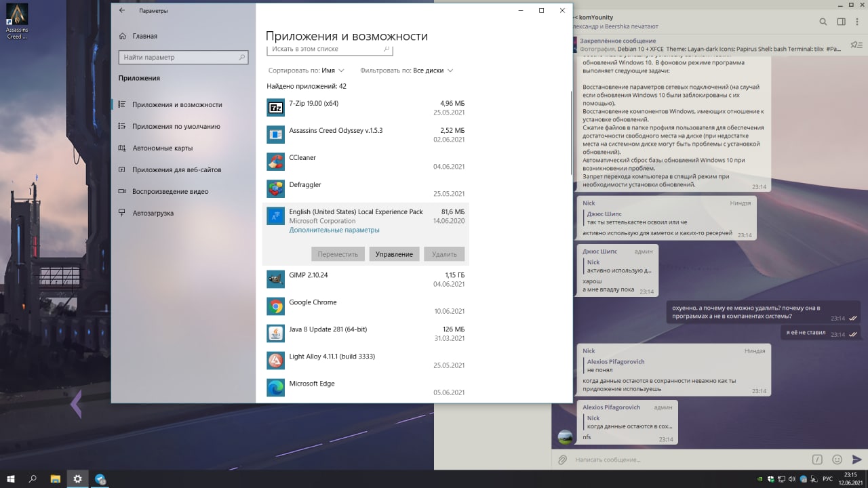Click Telegram icon in taskbar
This screenshot has width=868, height=488.
[x=100, y=479]
